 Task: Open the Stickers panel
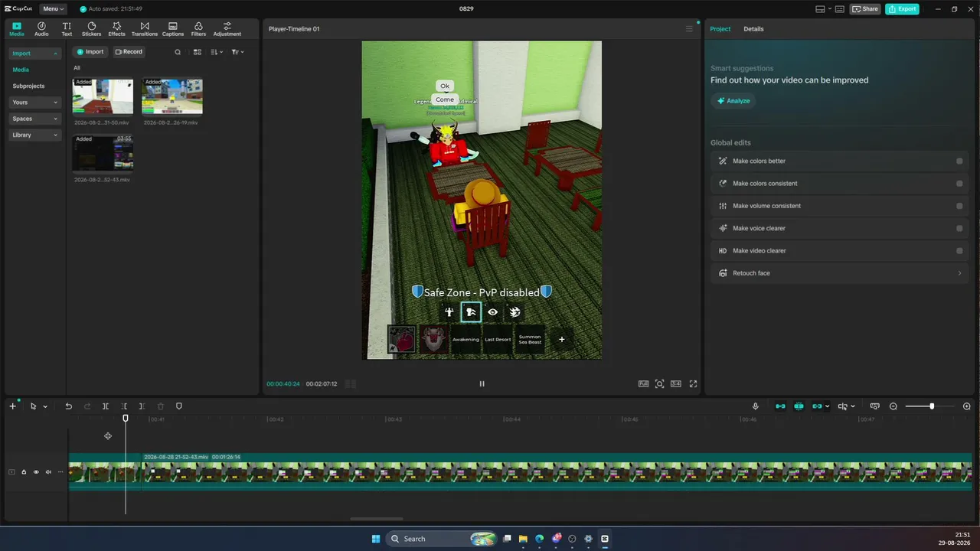click(91, 29)
